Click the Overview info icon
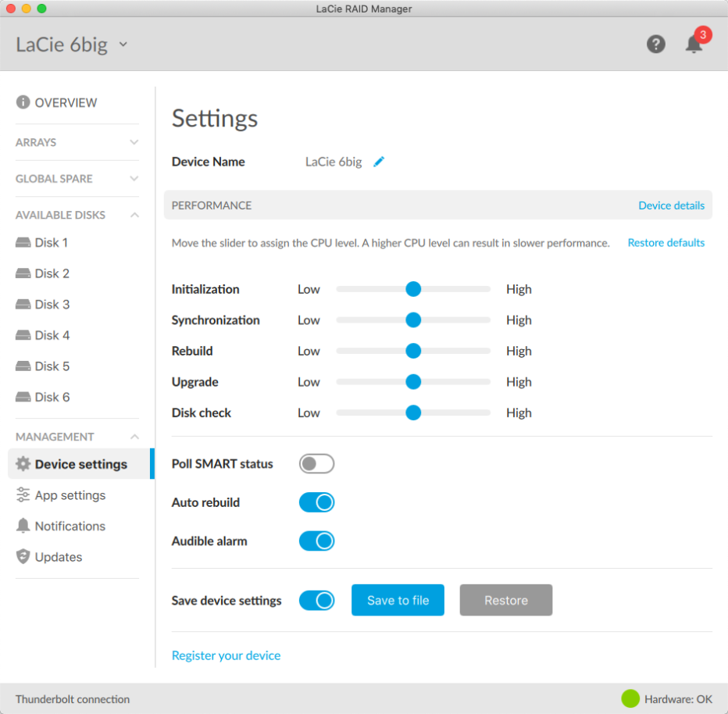 tap(23, 102)
